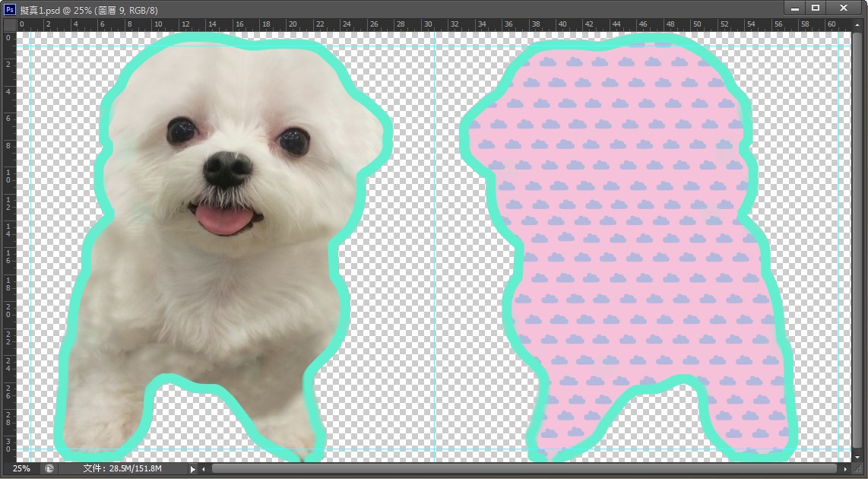Click the white dog's black nose
Viewport: 868px width, 479px height.
click(x=227, y=167)
